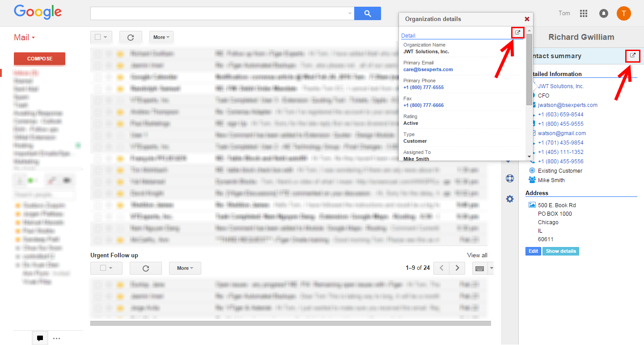Close the Organization details popup
Screen dimensions: 644x345
527,19
